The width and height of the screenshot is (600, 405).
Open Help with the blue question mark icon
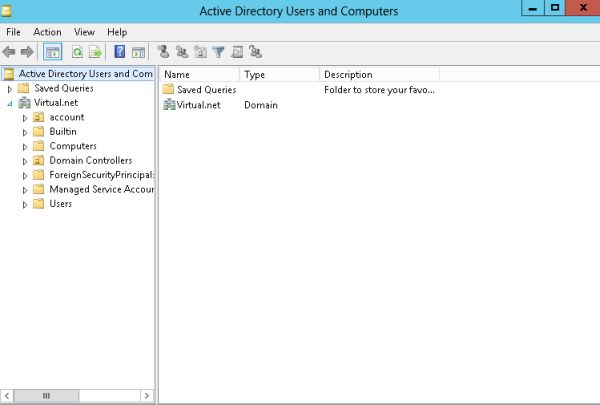[120, 52]
